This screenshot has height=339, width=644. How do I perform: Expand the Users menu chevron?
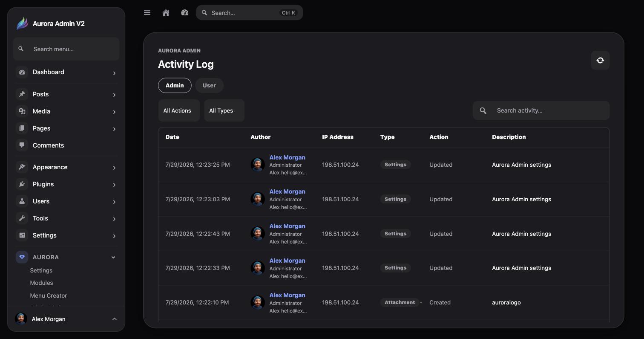tap(114, 202)
